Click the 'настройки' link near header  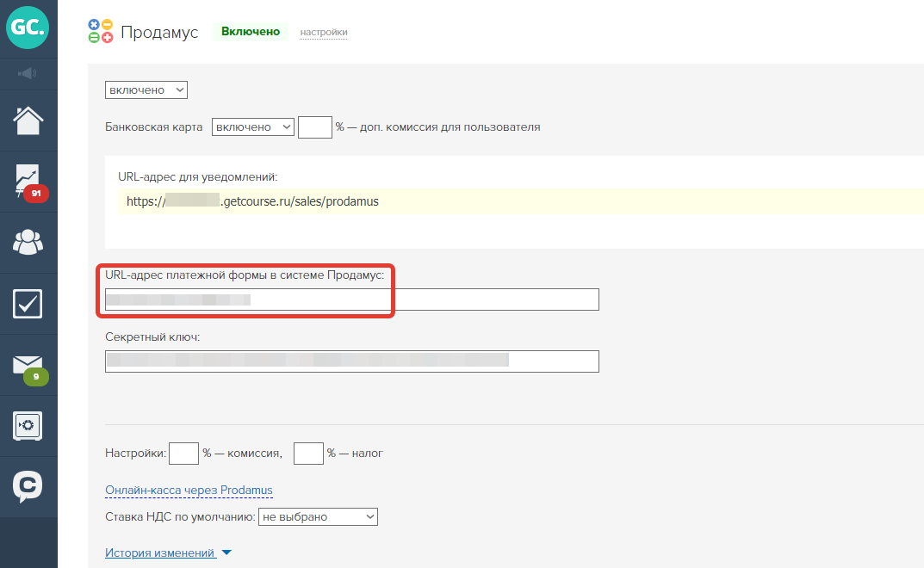click(324, 33)
